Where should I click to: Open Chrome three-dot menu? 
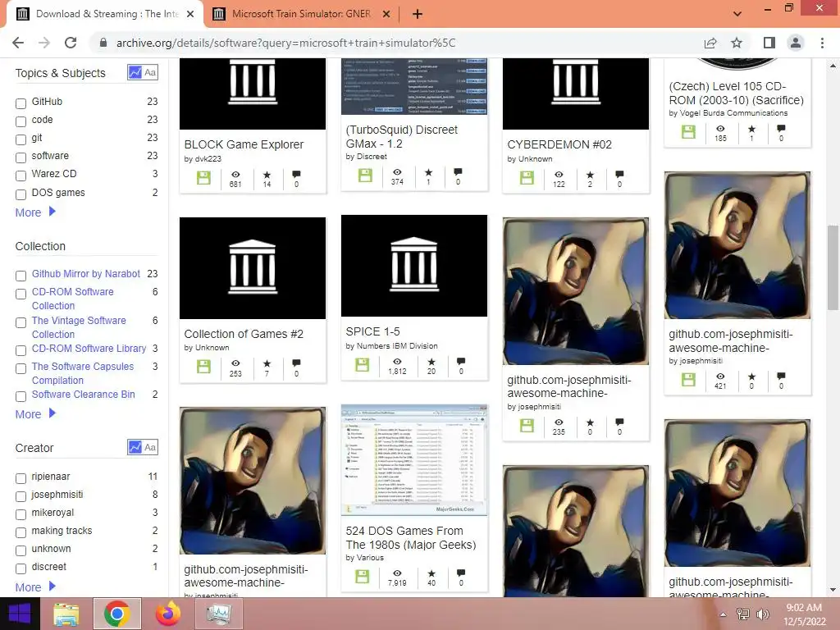coord(822,43)
